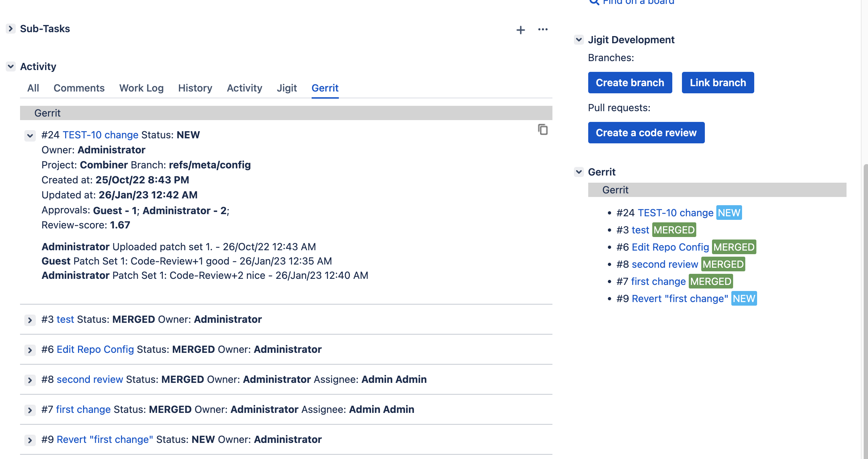
Task: Expand details for #3 test change
Action: (30, 320)
